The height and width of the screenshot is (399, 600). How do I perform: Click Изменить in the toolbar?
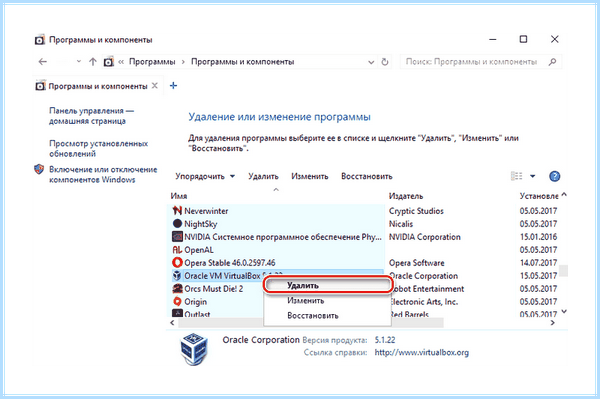click(x=310, y=176)
